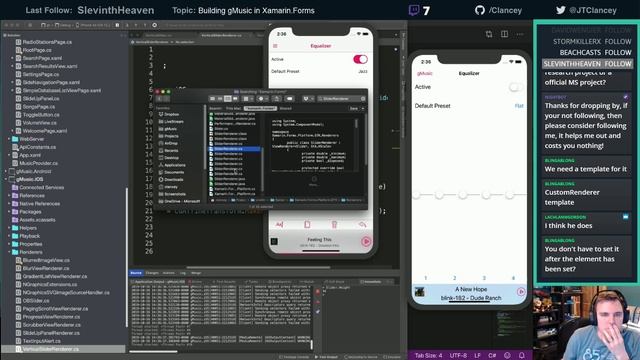Click Tab Size: 4 in status bar
The width and height of the screenshot is (640, 360).
pos(428,355)
